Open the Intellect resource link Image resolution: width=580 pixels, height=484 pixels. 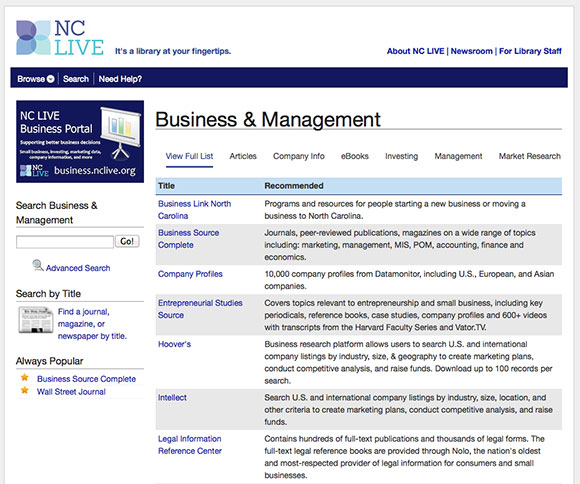(x=172, y=398)
